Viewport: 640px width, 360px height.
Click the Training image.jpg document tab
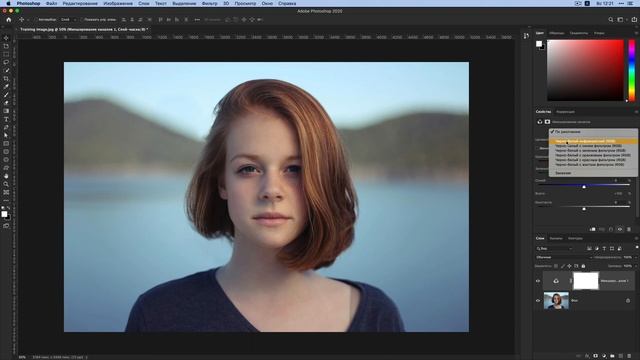[x=84, y=29]
